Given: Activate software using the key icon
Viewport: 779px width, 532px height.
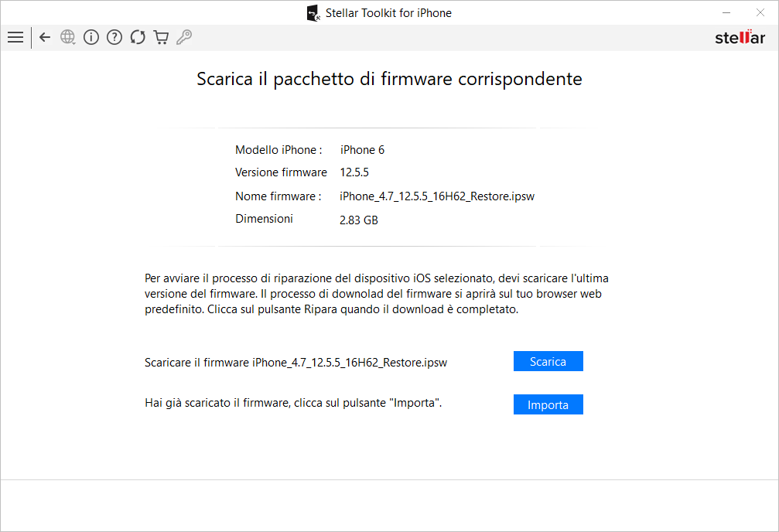Looking at the screenshot, I should 184,37.
